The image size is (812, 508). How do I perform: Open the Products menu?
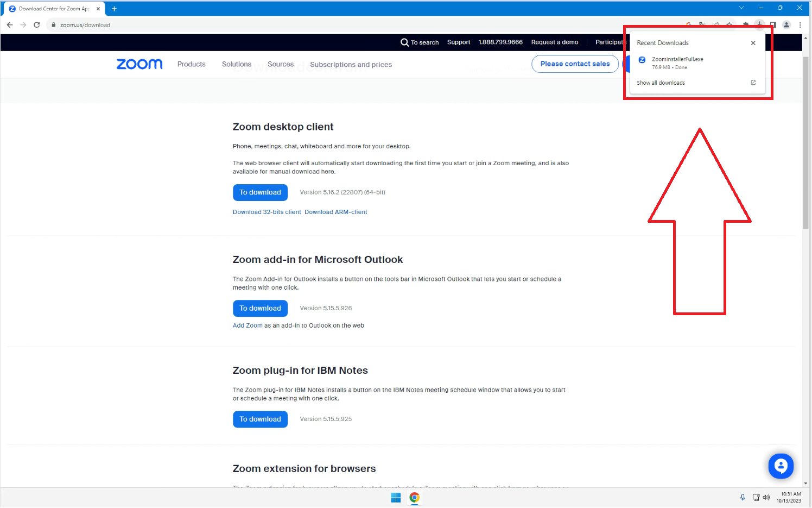tap(192, 64)
